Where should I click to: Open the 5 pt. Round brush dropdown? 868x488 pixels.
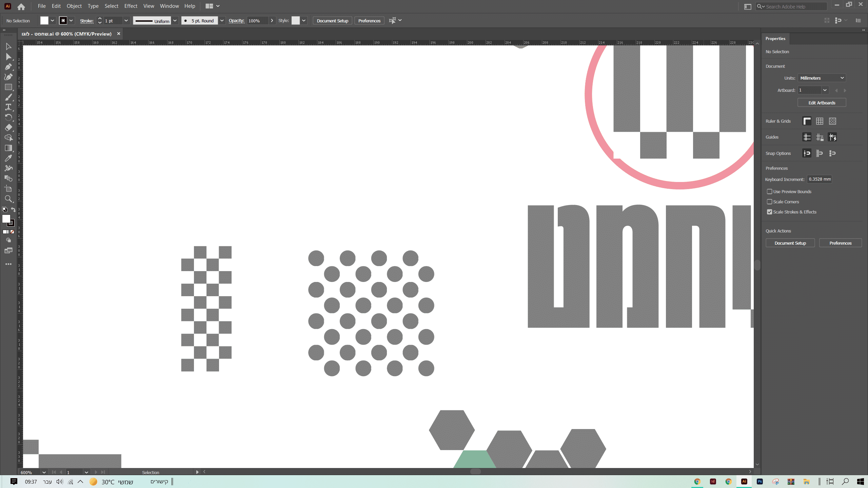pos(222,21)
